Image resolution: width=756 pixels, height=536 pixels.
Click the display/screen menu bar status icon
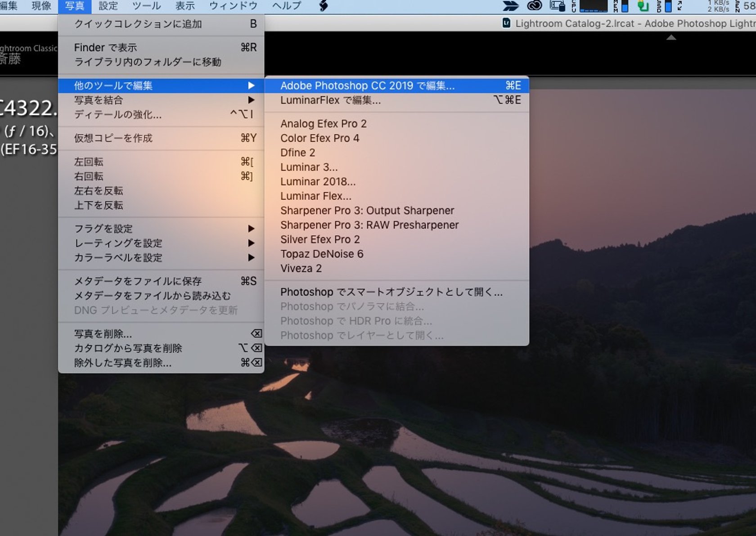coord(557,6)
